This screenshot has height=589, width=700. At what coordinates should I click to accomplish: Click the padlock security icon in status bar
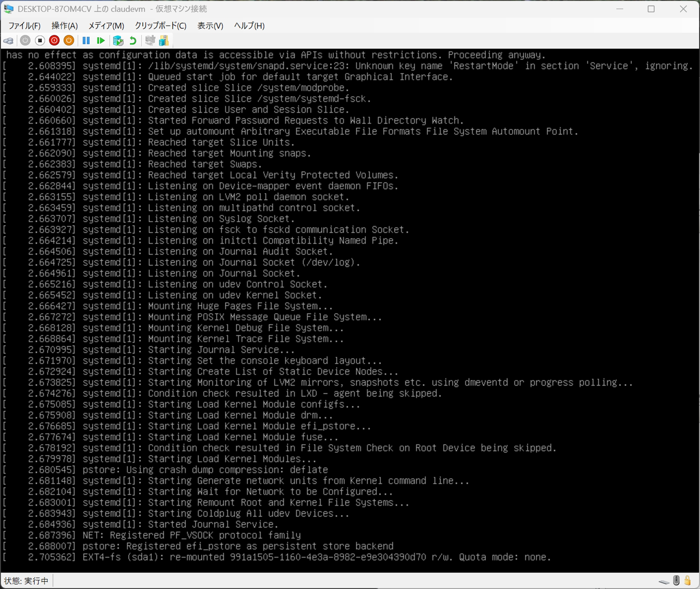point(688,580)
